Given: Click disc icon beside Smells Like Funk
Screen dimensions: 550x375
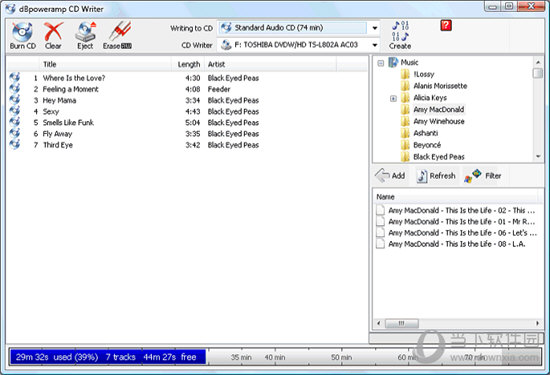Looking at the screenshot, I should click(x=15, y=122).
